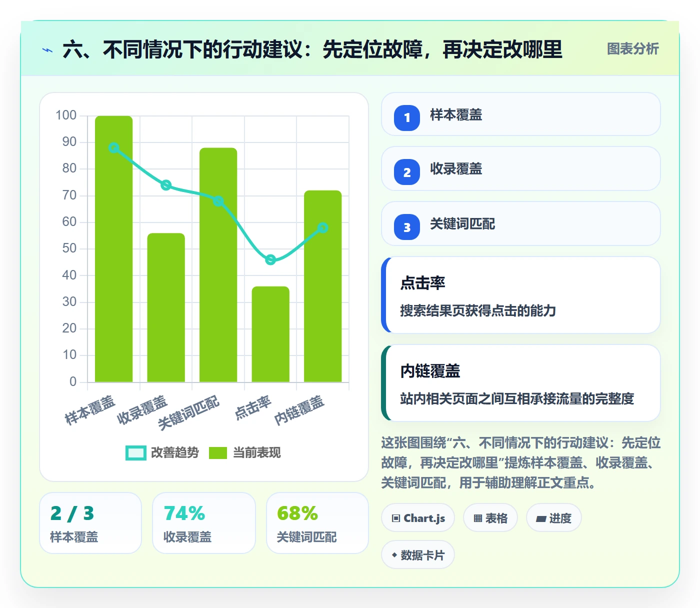Click the 点击率 x-axis label under the chart

253,407
